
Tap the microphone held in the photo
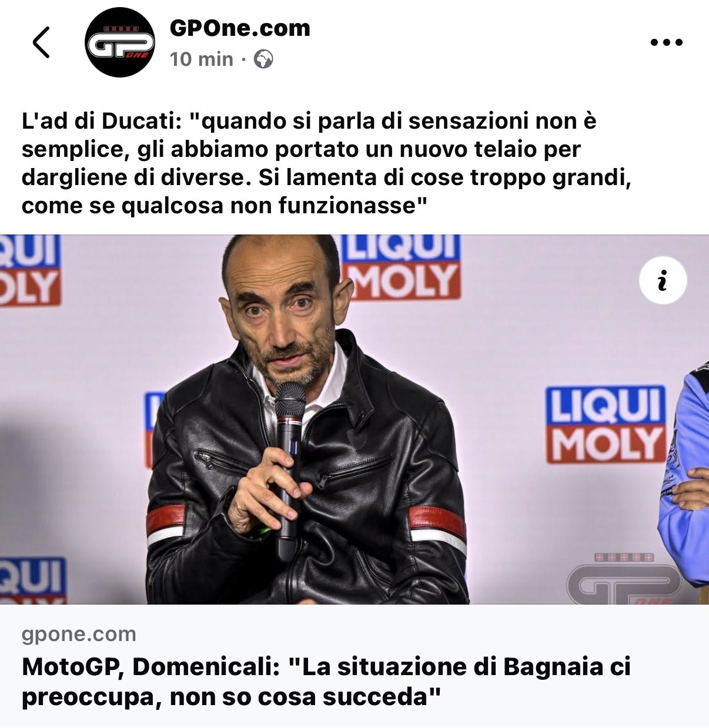(x=290, y=464)
